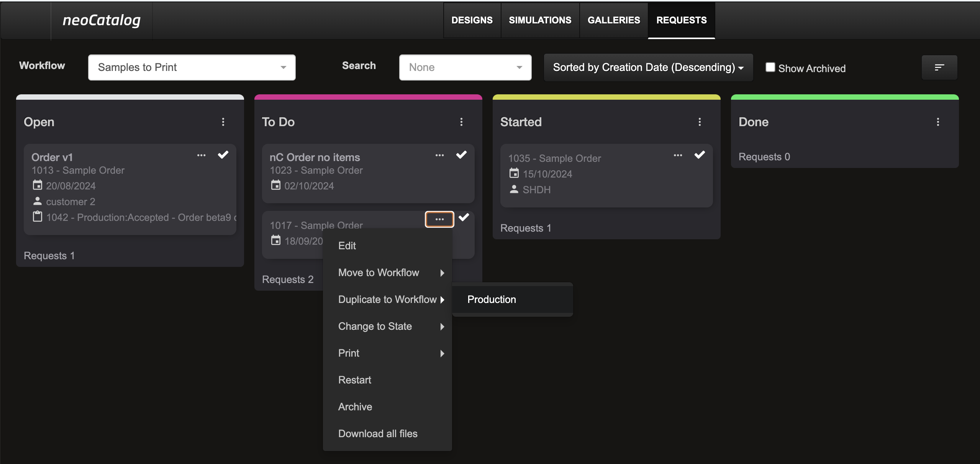Toggle checkmark on nC Order no items card
Viewport: 980px width, 464px height.
(461, 155)
